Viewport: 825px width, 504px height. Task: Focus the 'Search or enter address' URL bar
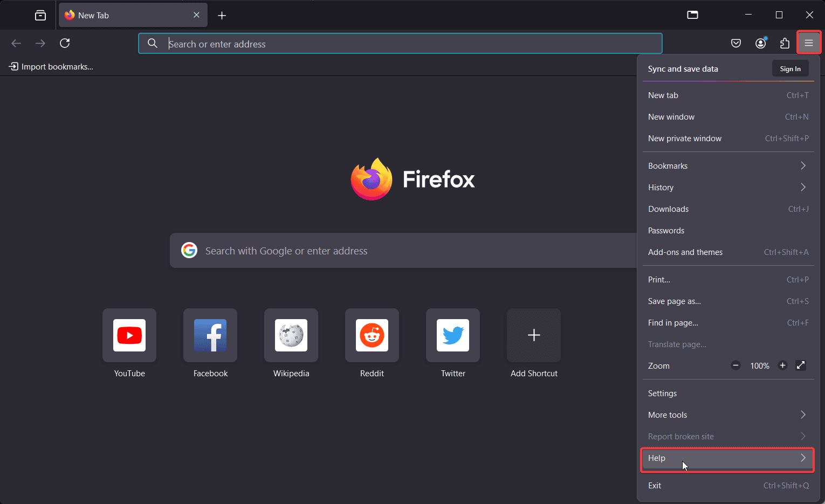[x=400, y=44]
